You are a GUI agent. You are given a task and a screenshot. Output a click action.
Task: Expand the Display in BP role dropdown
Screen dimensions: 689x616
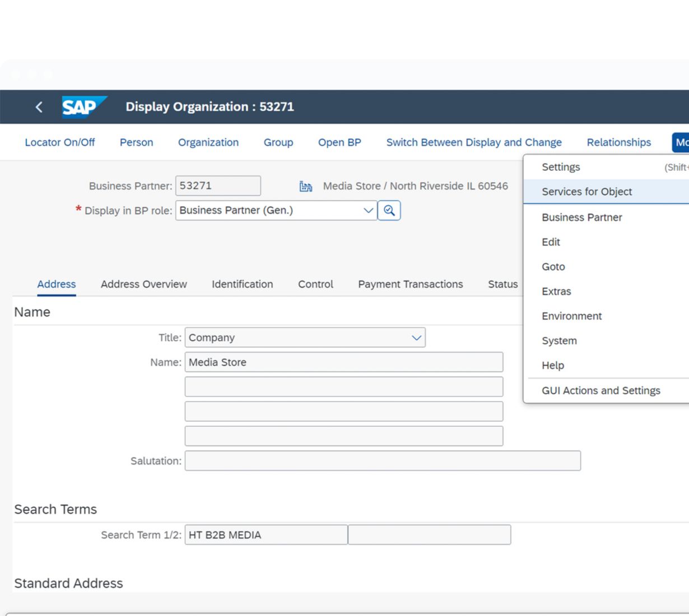coord(367,211)
